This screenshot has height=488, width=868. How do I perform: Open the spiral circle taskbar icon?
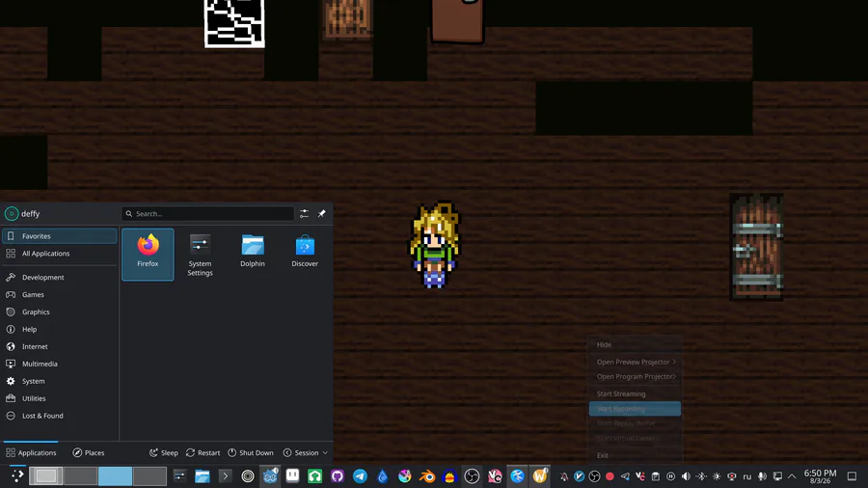248,475
